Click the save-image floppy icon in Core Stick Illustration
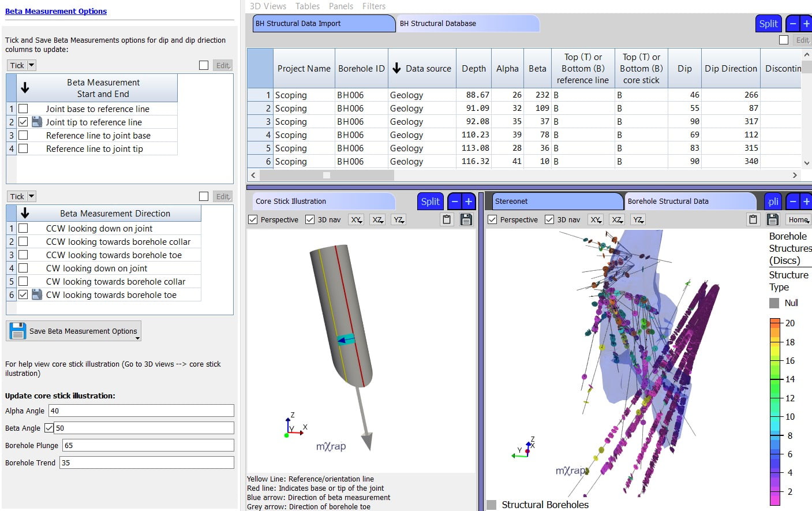This screenshot has height=511, width=812. tap(466, 219)
